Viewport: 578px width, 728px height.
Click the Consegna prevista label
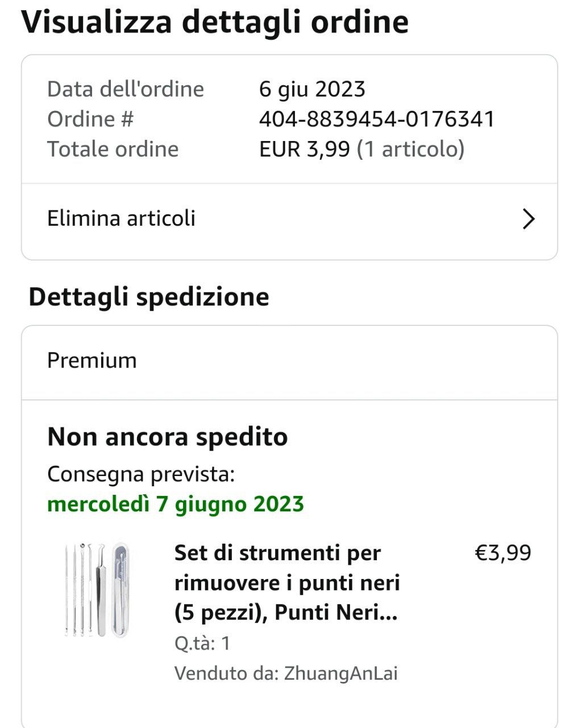tap(141, 474)
